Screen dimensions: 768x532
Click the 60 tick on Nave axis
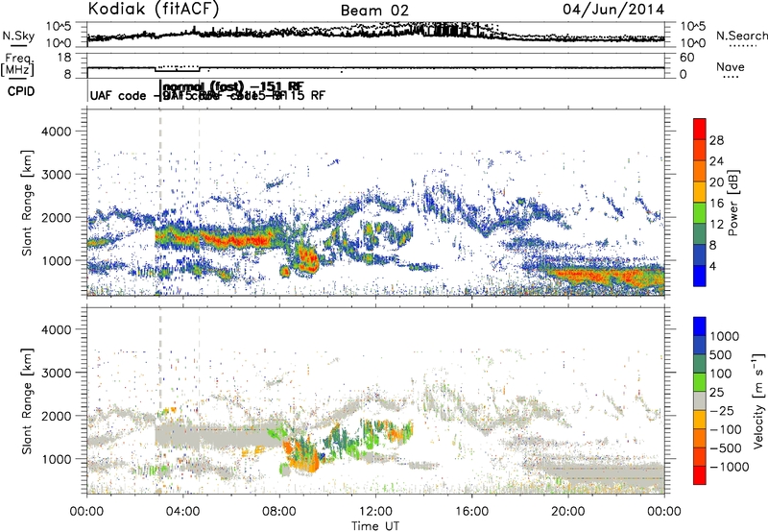(x=686, y=58)
